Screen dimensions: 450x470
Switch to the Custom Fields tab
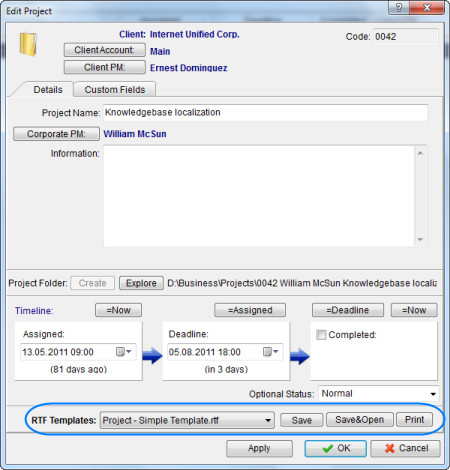115,90
